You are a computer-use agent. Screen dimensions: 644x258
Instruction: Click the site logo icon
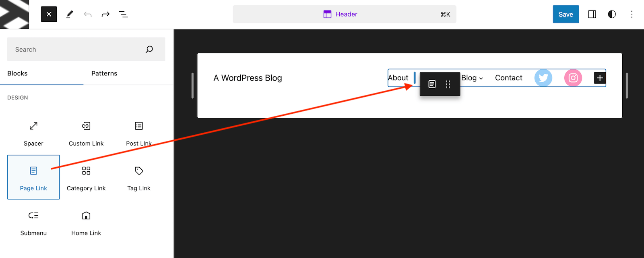pos(14,14)
